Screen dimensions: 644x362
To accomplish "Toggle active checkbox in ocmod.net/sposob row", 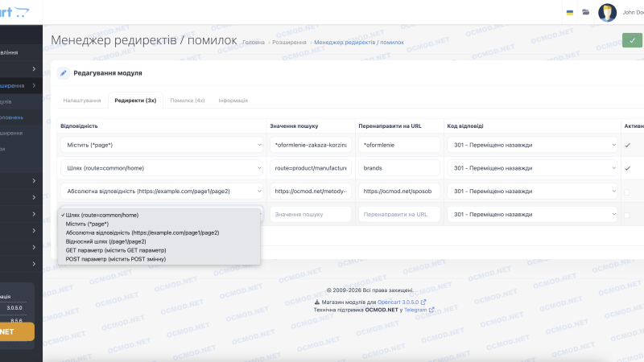I will (x=627, y=191).
